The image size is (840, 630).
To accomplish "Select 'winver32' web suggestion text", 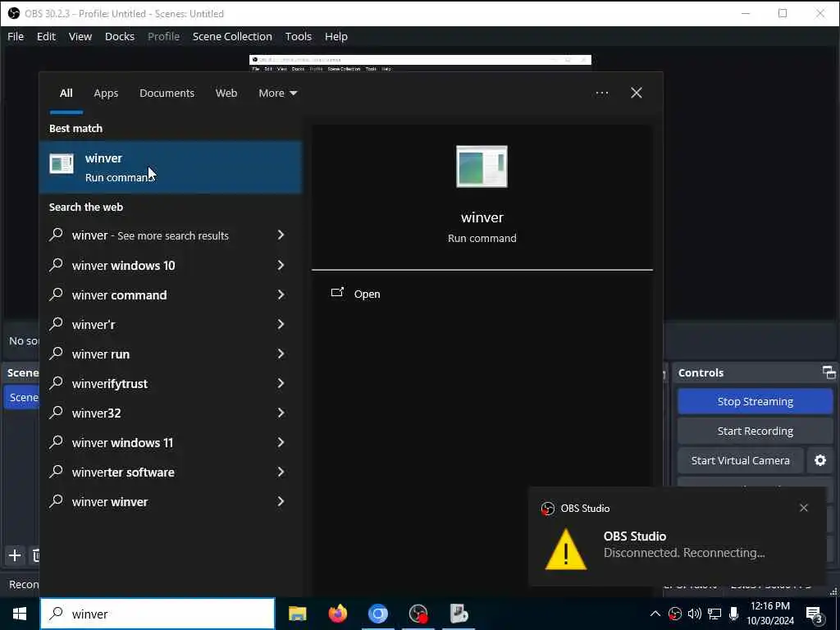I will pos(97,413).
